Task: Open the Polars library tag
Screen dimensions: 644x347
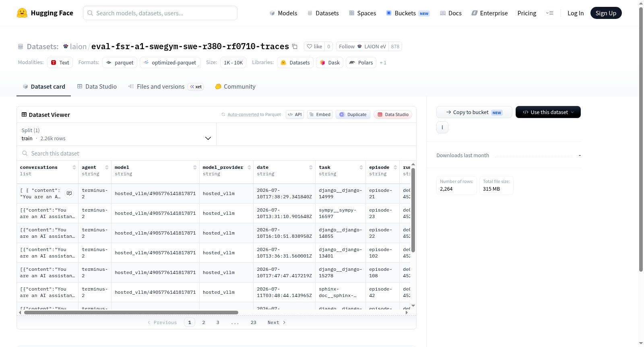Action: [x=361, y=62]
